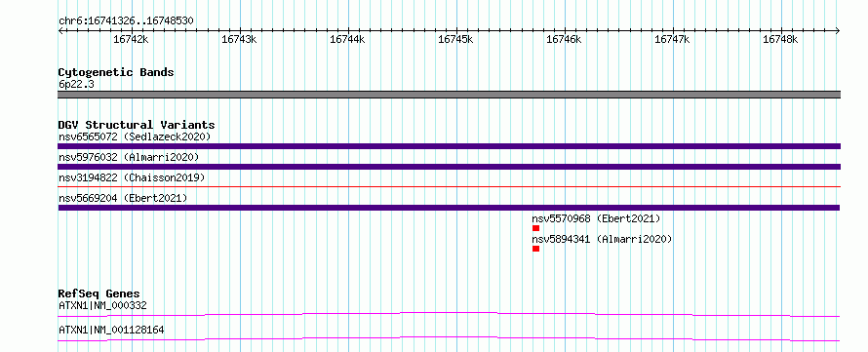Click the 16748k ruler tick label
868x352 pixels.
[x=781, y=39]
